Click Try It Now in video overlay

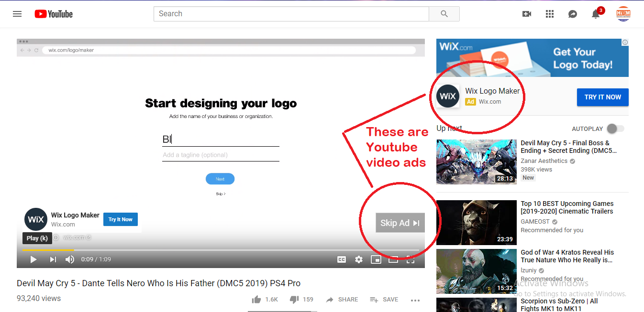pyautogui.click(x=121, y=219)
